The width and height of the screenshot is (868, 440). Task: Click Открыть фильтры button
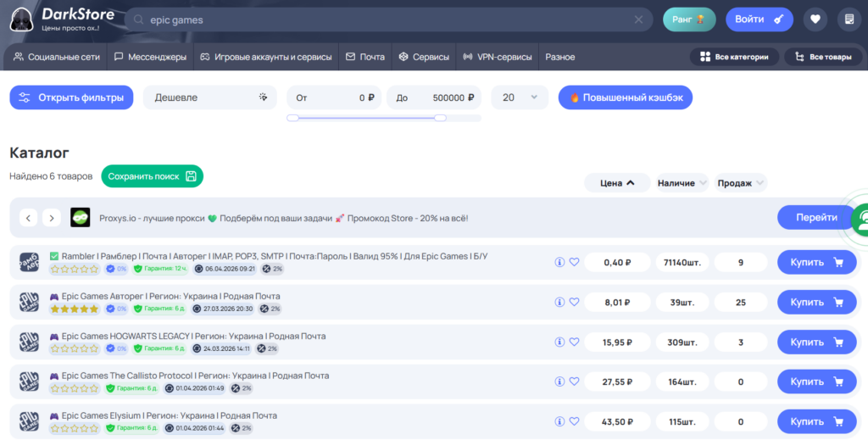click(71, 97)
